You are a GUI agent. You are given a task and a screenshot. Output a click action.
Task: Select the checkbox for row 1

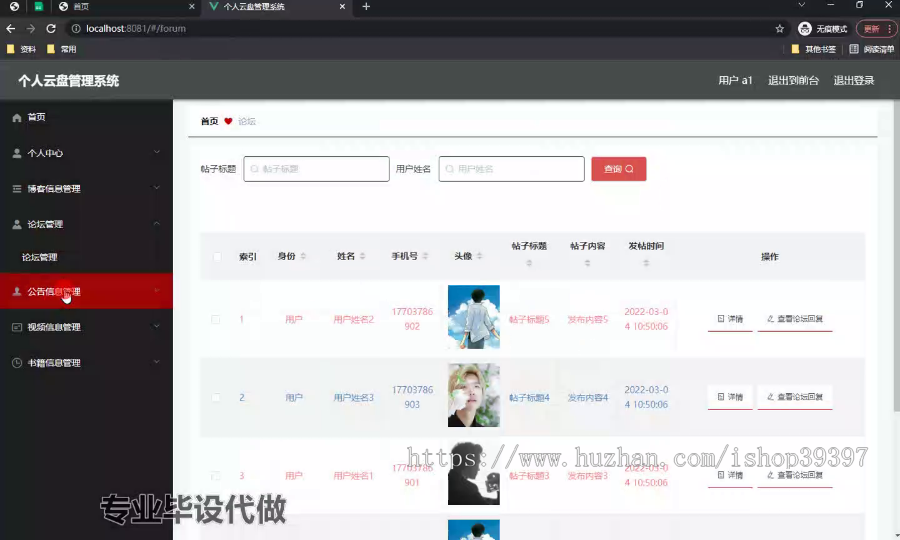216,319
